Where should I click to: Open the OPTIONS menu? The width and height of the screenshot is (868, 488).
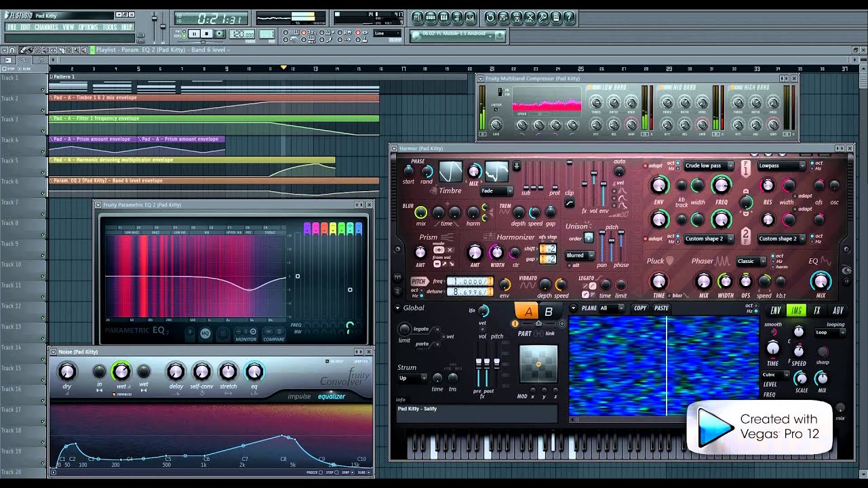tap(88, 27)
